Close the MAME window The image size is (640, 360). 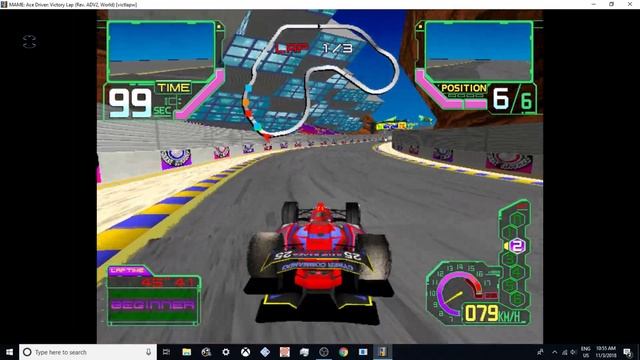click(x=630, y=4)
